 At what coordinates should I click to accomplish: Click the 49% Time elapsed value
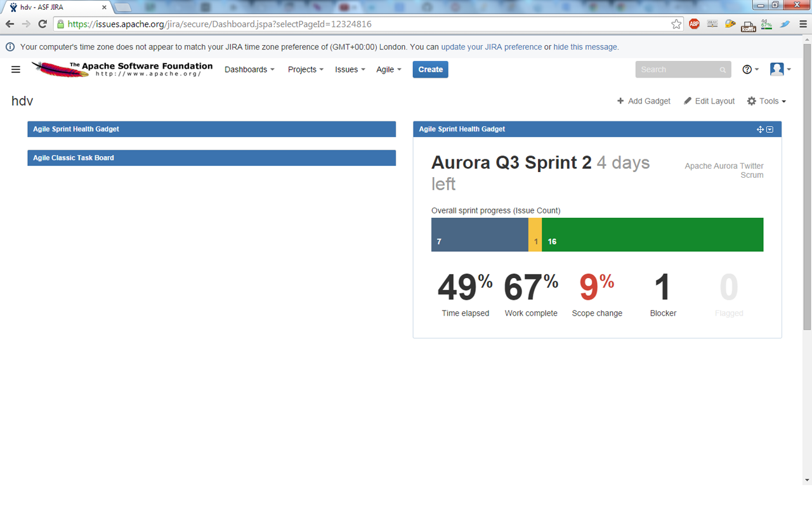(x=465, y=287)
